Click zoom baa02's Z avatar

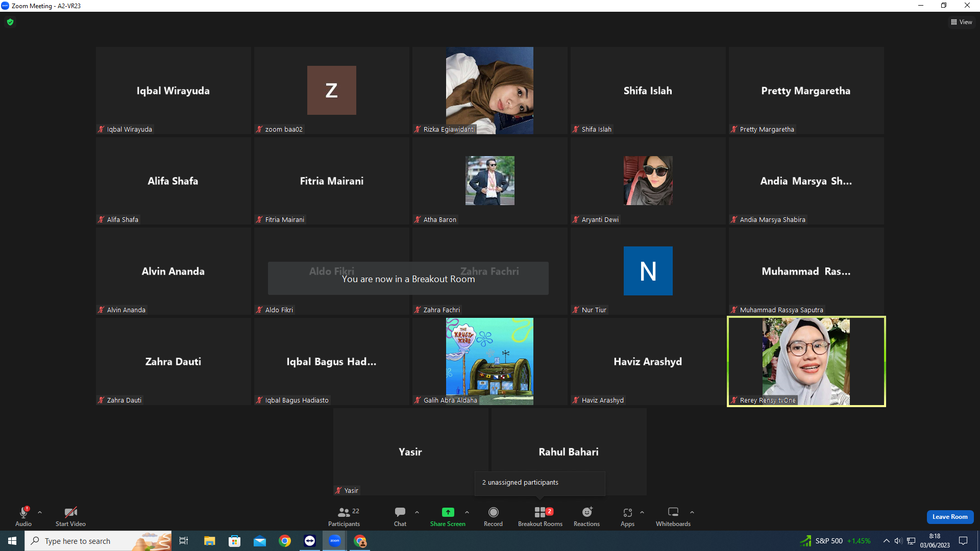(332, 90)
